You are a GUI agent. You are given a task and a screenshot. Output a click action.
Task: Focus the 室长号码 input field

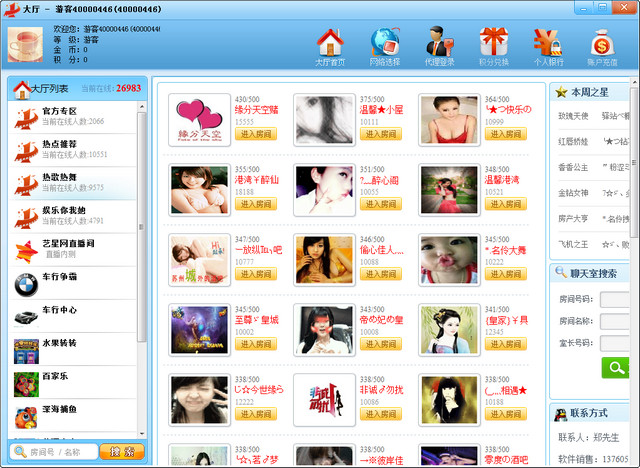pyautogui.click(x=616, y=343)
